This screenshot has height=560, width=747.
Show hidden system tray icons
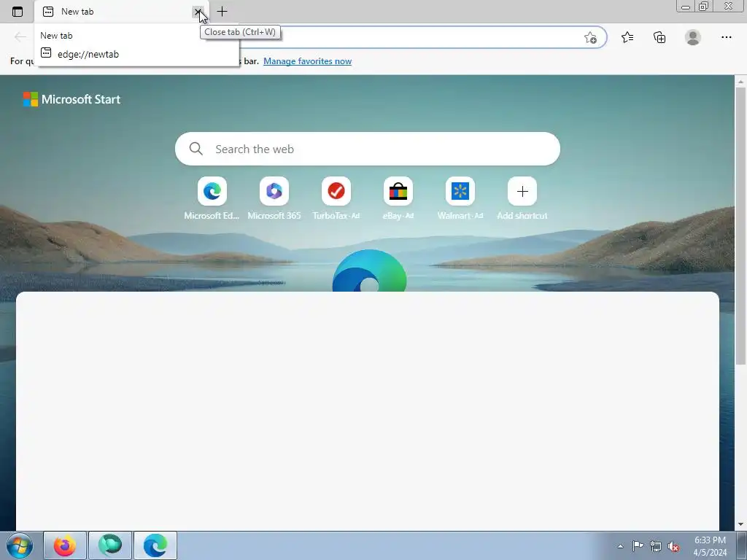pyautogui.click(x=620, y=546)
